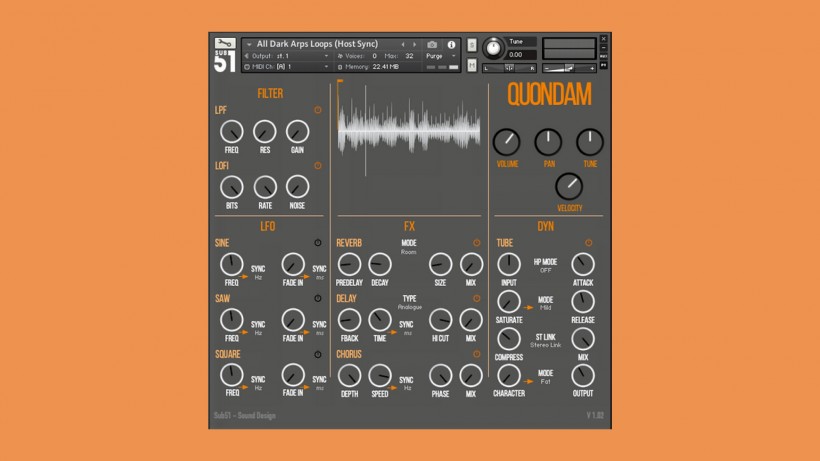
Task: Enable the Reverb power button
Action: pos(477,243)
